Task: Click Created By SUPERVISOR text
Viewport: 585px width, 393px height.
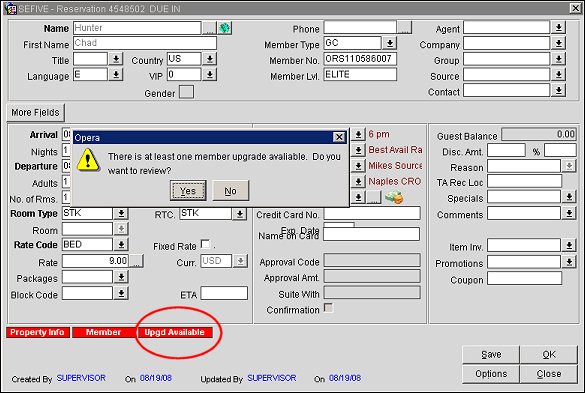Action: tap(81, 378)
